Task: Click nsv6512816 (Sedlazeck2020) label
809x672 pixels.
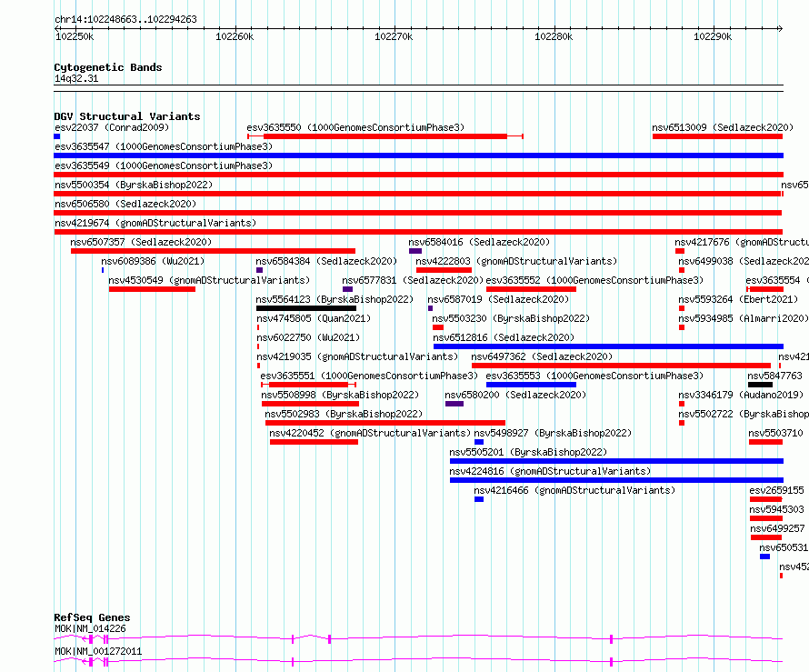Action: pos(504,337)
